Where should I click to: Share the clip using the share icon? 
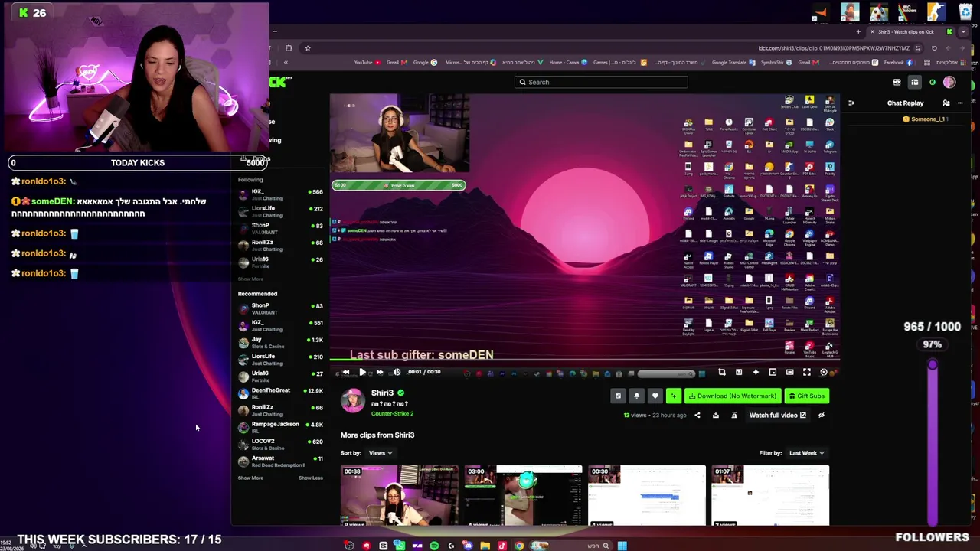[697, 416]
